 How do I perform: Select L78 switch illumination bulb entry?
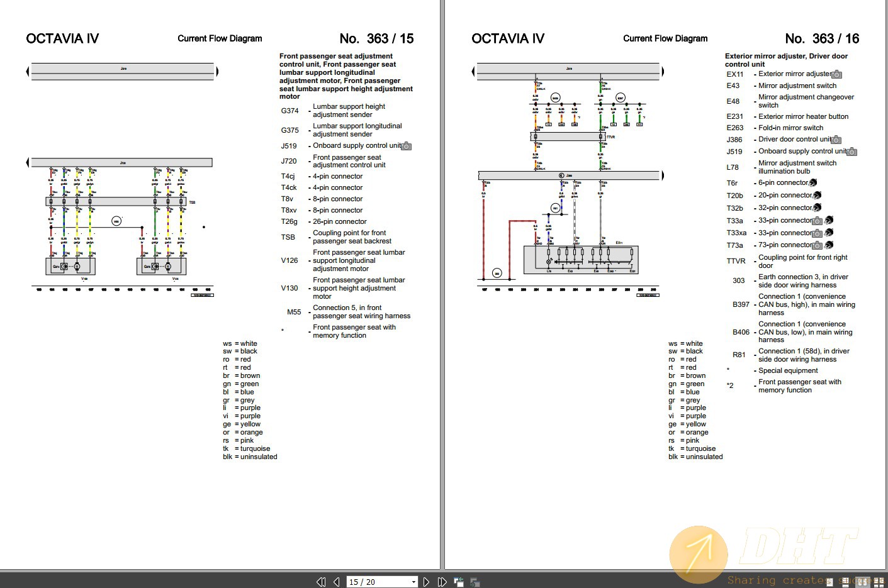click(782, 167)
